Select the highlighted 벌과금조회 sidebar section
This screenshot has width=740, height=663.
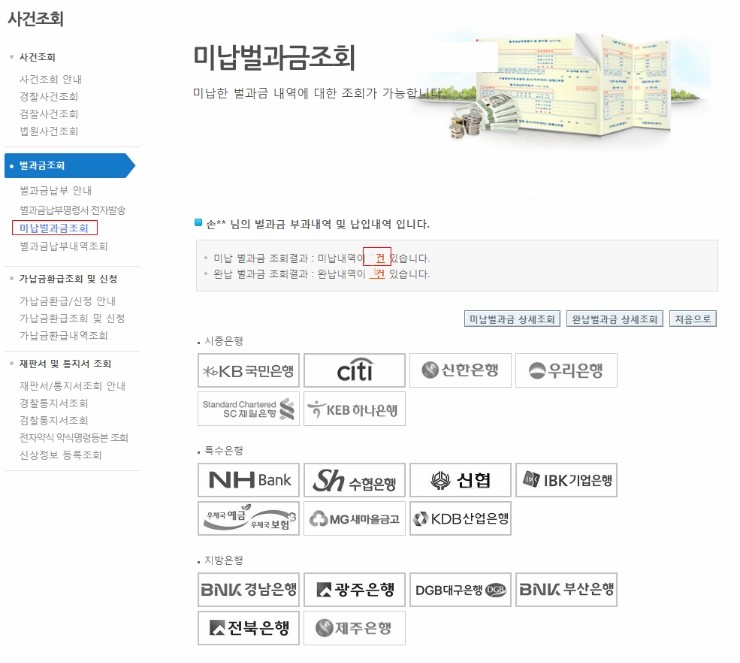[69, 166]
